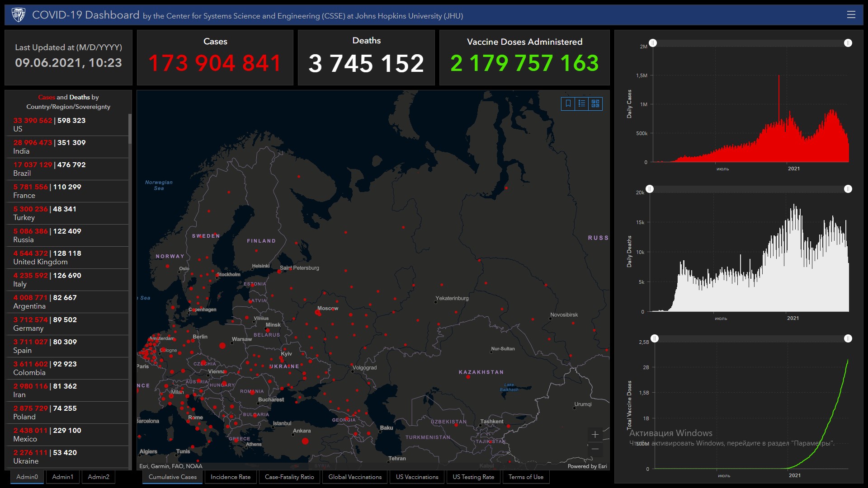
Task: Click the JHU shield logo
Action: pos(19,15)
